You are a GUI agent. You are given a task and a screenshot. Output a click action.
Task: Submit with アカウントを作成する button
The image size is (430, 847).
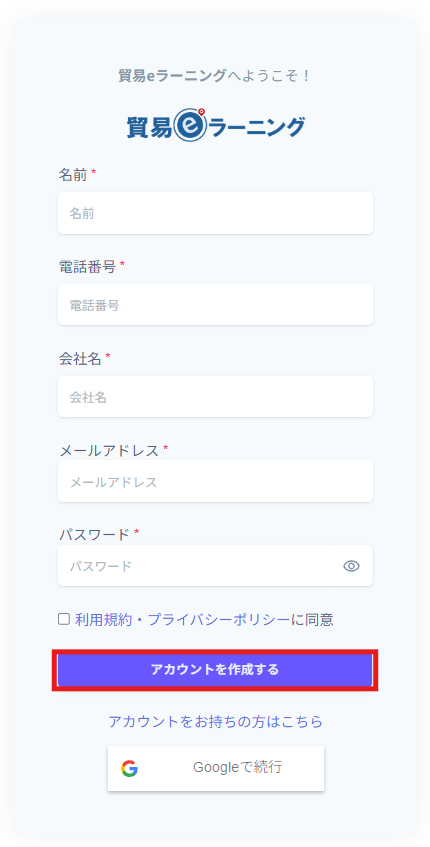click(x=215, y=670)
